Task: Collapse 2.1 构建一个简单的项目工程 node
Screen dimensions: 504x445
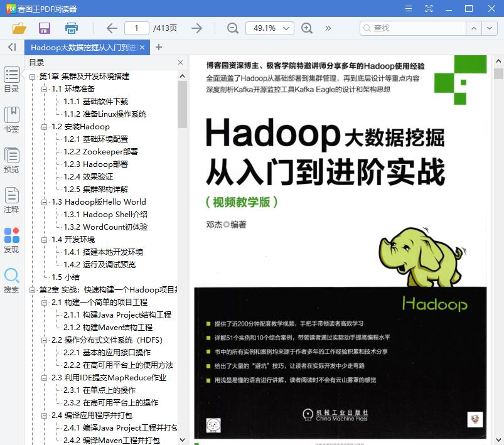Action: tap(45, 303)
